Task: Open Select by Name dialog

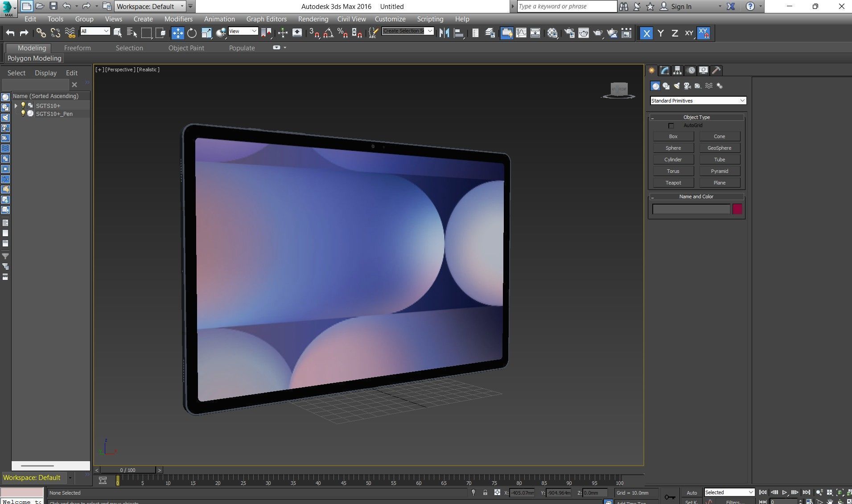Action: click(132, 33)
